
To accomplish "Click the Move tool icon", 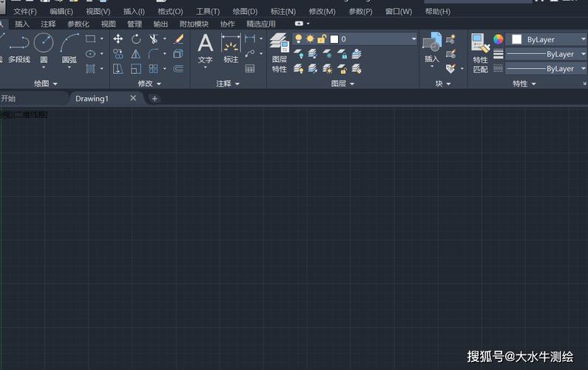I will tap(118, 38).
